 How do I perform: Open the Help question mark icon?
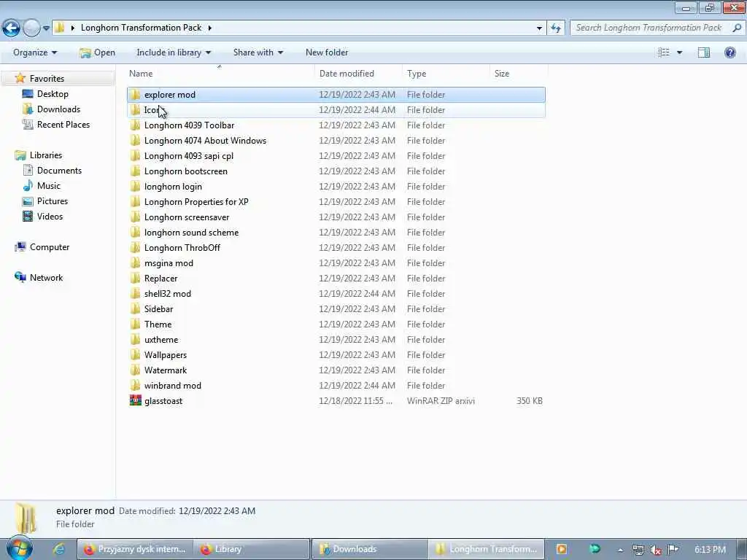click(x=729, y=52)
